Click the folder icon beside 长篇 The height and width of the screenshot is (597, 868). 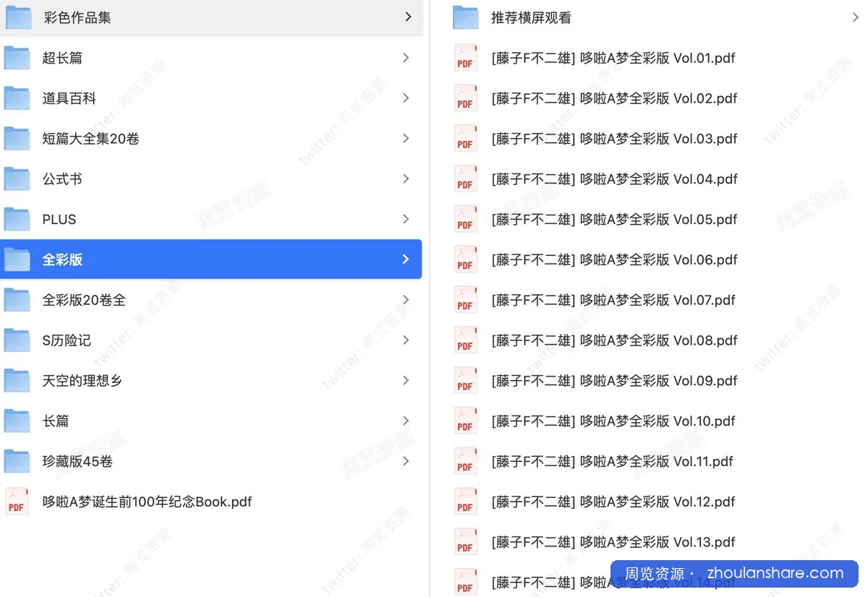pos(17,421)
